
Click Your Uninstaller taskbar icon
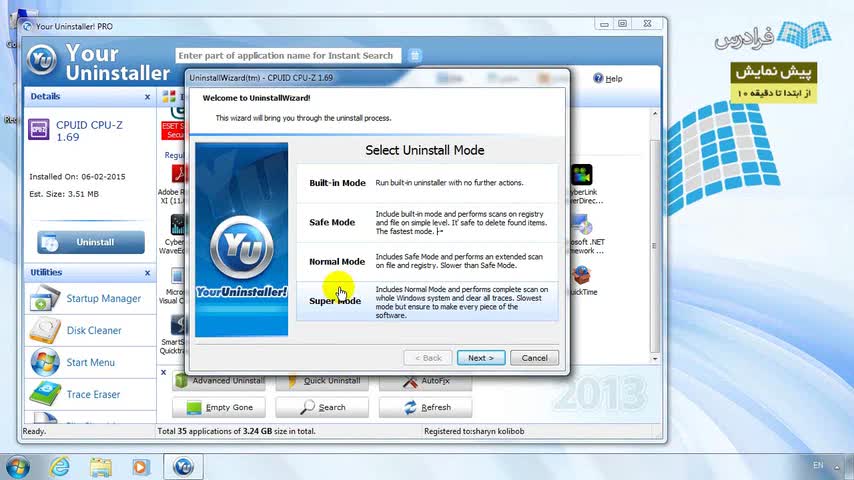coord(184,467)
